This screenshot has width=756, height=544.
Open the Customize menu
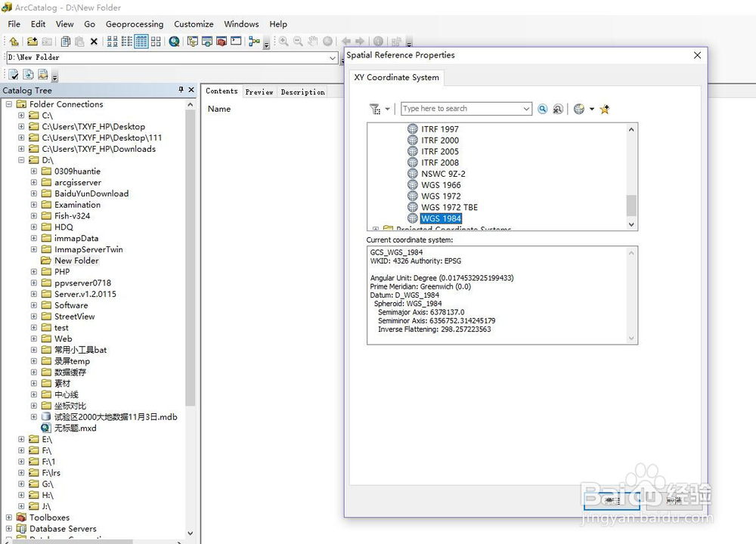point(194,24)
